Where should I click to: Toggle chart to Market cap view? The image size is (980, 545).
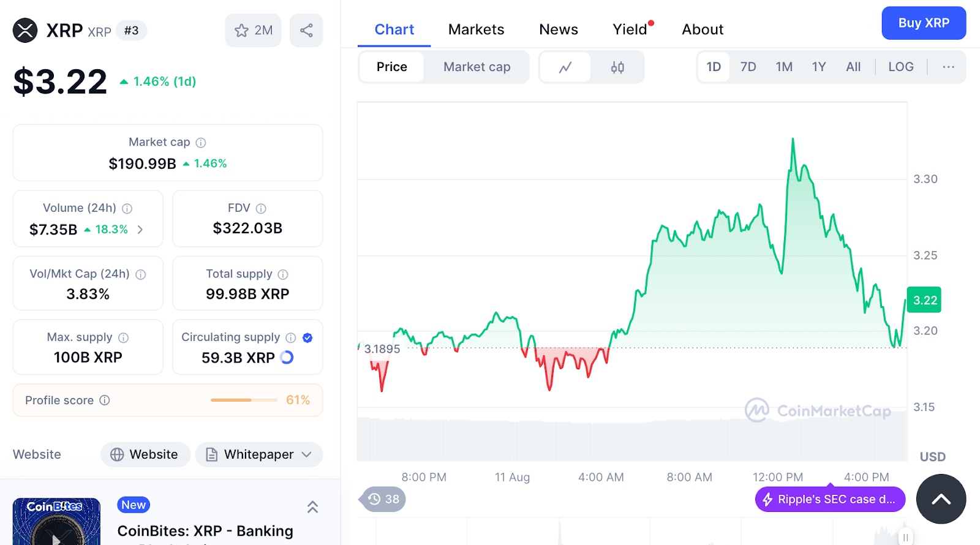coord(477,67)
